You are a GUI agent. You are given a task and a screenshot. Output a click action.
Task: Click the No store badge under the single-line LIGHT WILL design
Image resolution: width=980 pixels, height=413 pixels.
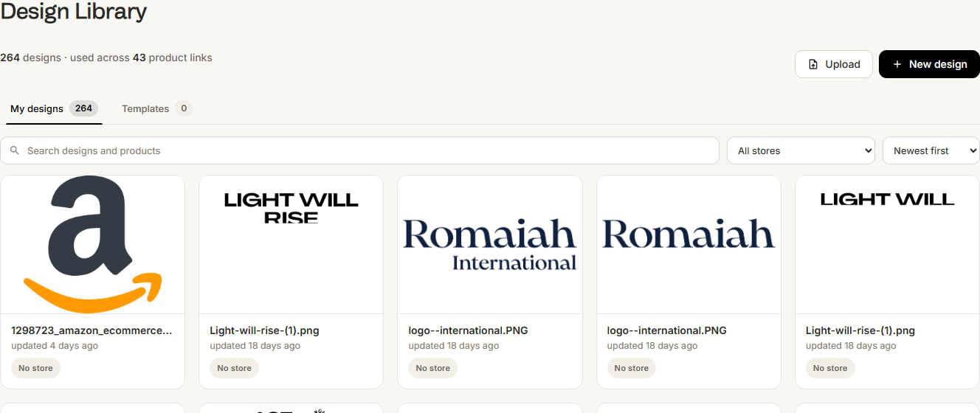tap(830, 368)
